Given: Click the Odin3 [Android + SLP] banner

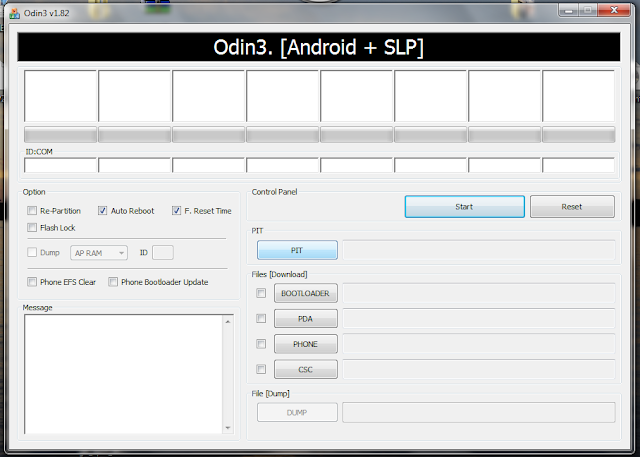Looking at the screenshot, I should point(319,47).
